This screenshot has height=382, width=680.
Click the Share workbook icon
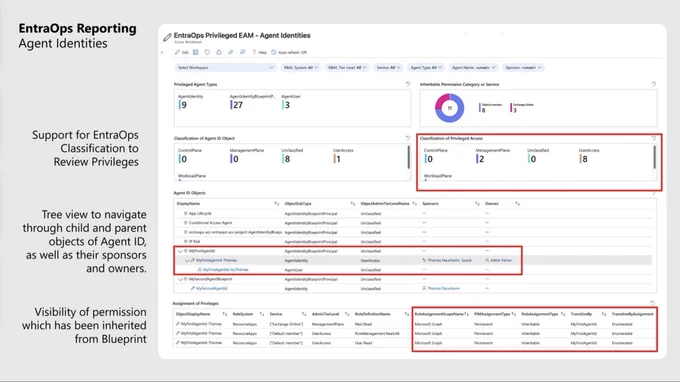pyautogui.click(x=219, y=52)
